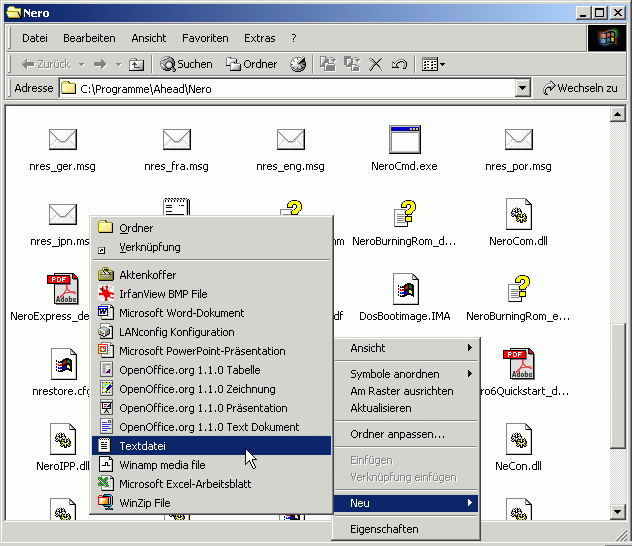The image size is (632, 546).
Task: Click the copy-to-folder toolbar icon
Action: click(352, 64)
